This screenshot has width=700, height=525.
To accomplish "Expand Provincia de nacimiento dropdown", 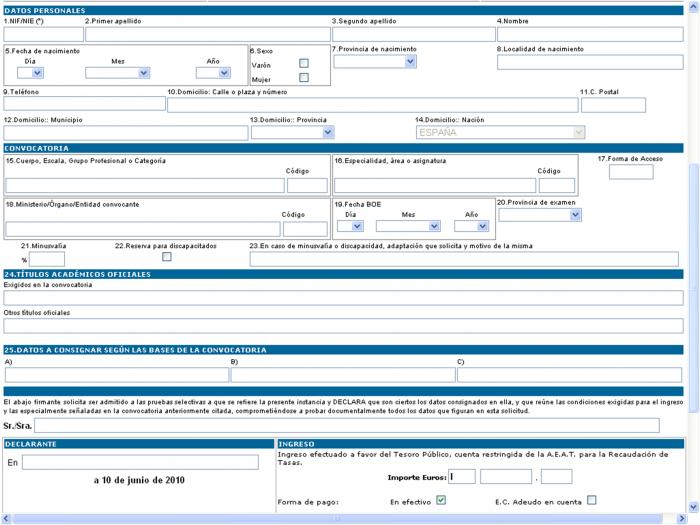I will tap(375, 62).
